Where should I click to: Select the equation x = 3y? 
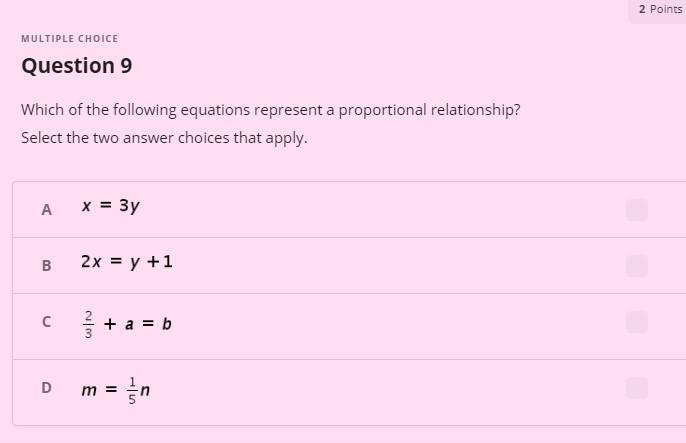pyautogui.click(x=111, y=206)
